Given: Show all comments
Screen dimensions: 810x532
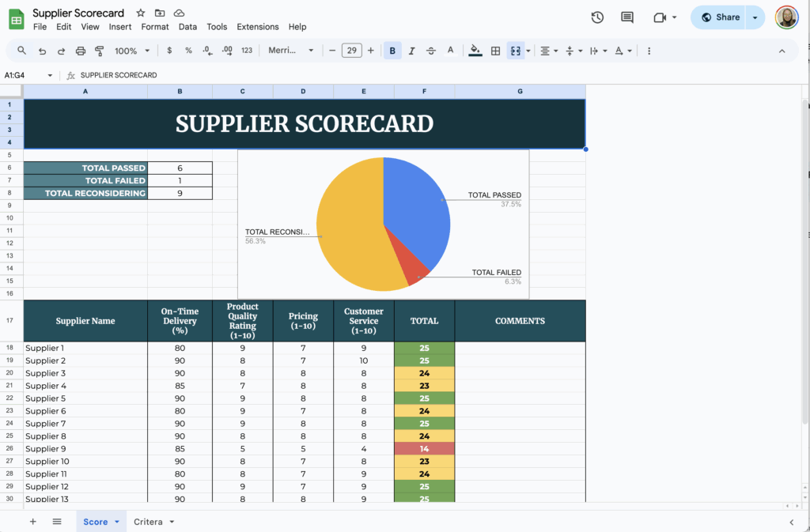Looking at the screenshot, I should [x=626, y=17].
